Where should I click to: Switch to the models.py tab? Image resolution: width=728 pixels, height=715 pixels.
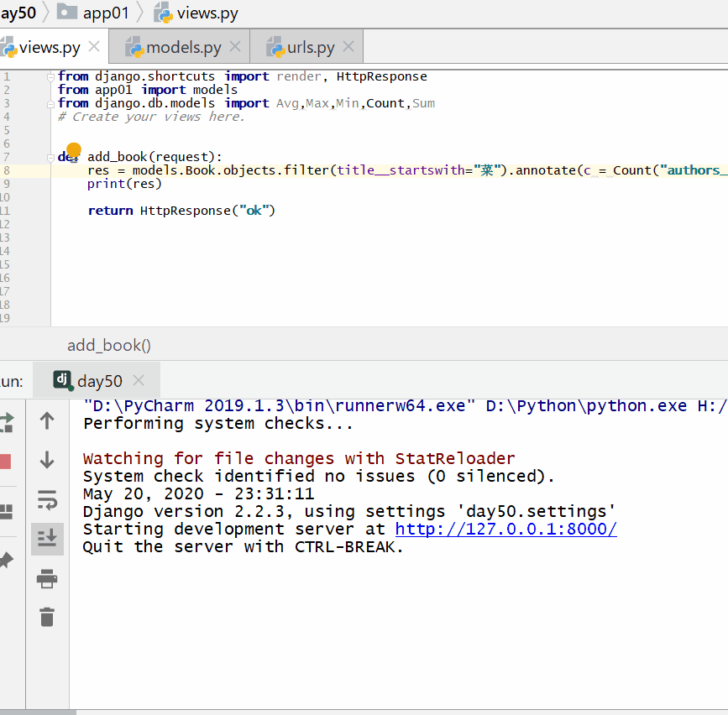(183, 47)
